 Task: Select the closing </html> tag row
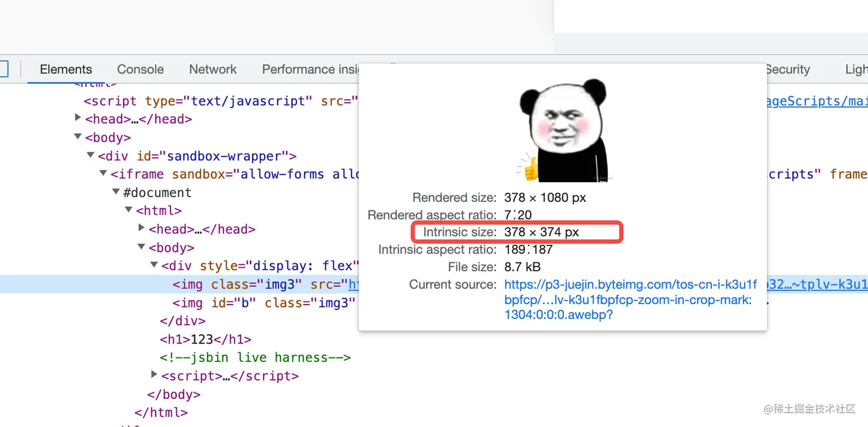161,413
